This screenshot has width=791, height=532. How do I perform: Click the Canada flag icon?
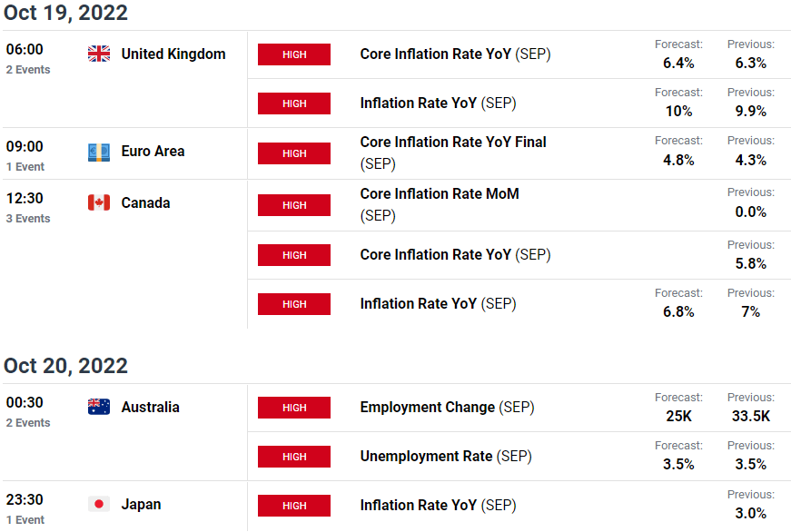[99, 202]
